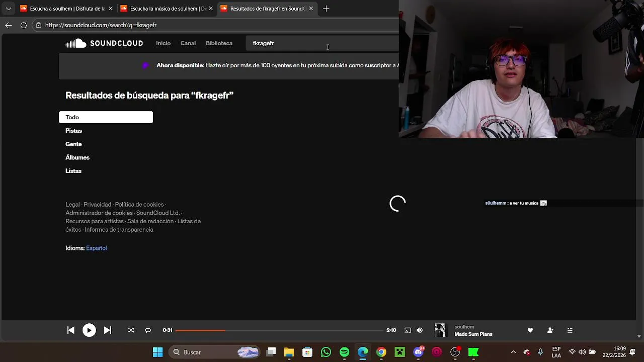The height and width of the screenshot is (362, 644).
Task: Follow the artist from the player bar
Action: pos(550,330)
